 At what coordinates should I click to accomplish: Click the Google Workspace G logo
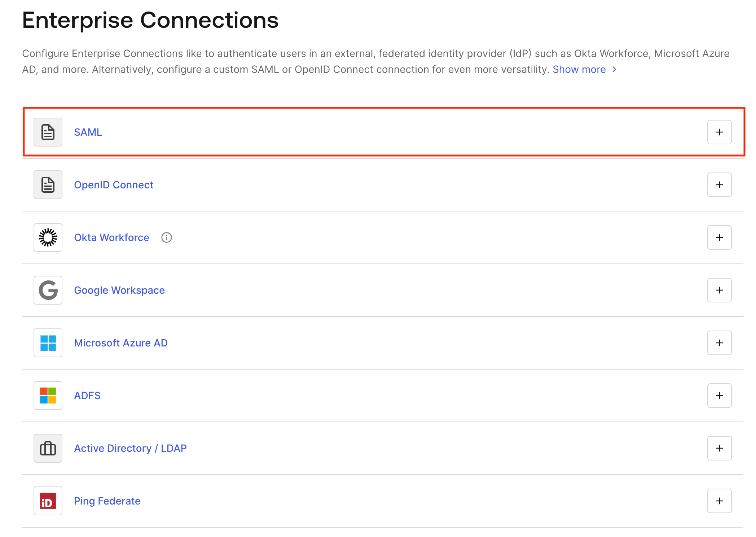(48, 290)
